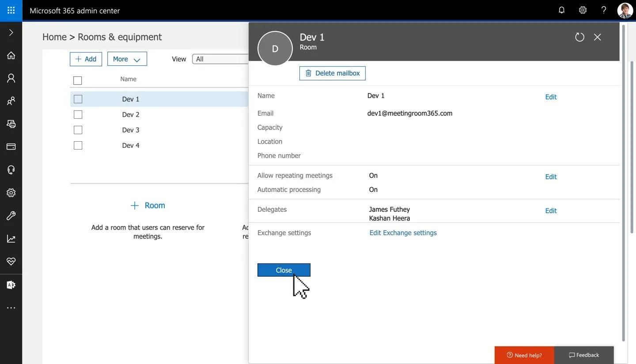Click the On value for Allow repeating meetings

coord(373,176)
